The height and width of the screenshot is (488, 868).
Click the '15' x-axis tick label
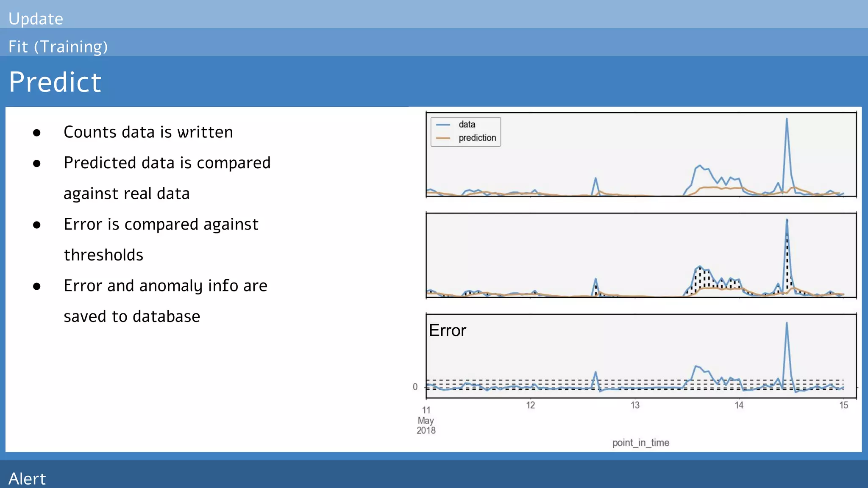click(x=844, y=405)
